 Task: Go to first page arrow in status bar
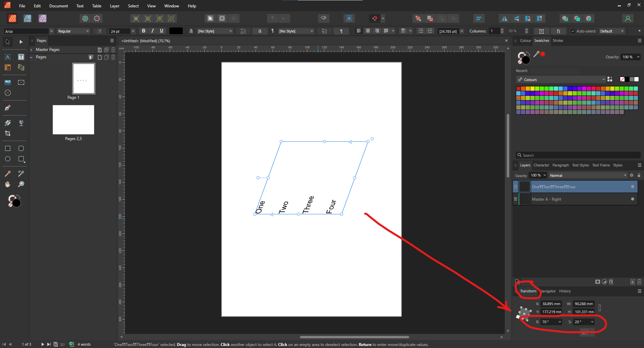coord(4,344)
